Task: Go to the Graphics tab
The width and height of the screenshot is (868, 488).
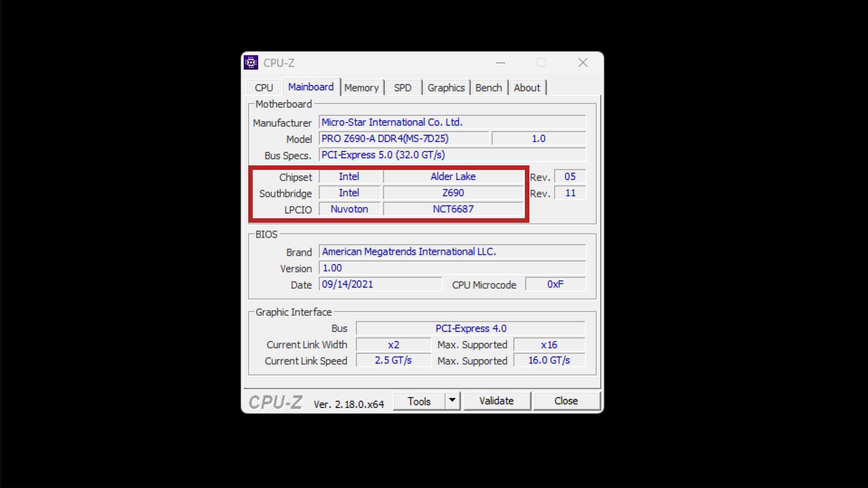Action: (446, 88)
